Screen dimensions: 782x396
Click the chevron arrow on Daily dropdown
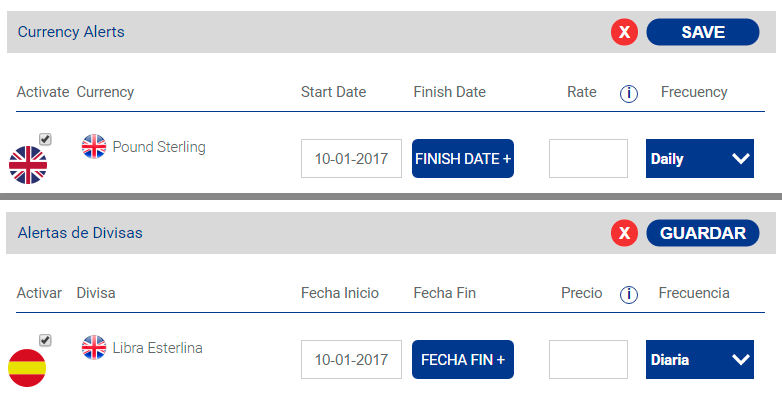pyautogui.click(x=741, y=159)
